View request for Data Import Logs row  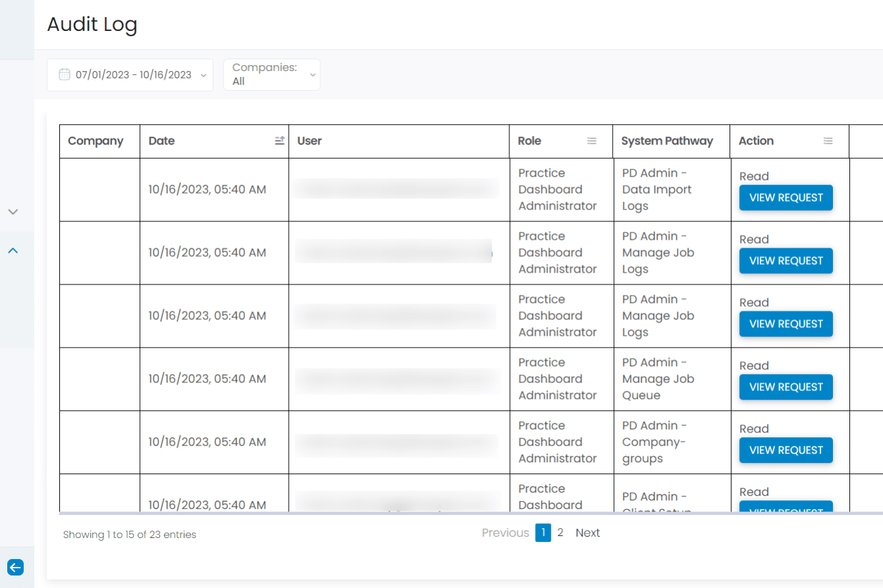tap(786, 198)
